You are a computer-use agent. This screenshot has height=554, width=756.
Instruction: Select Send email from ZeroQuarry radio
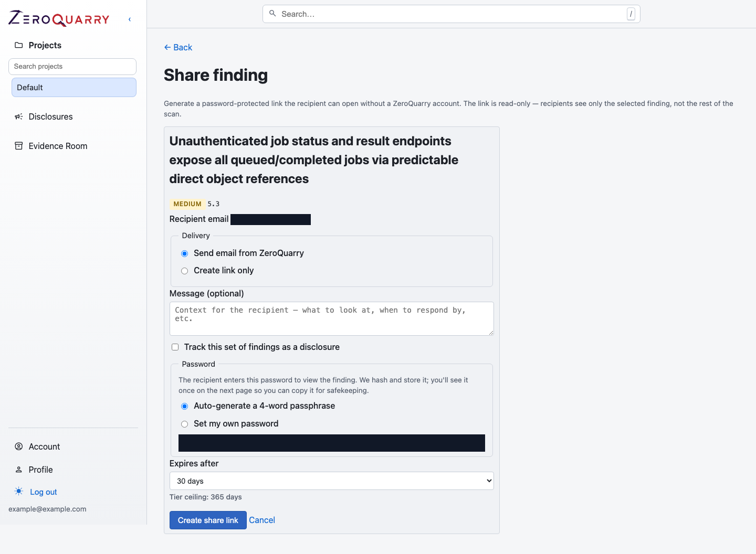tap(185, 254)
